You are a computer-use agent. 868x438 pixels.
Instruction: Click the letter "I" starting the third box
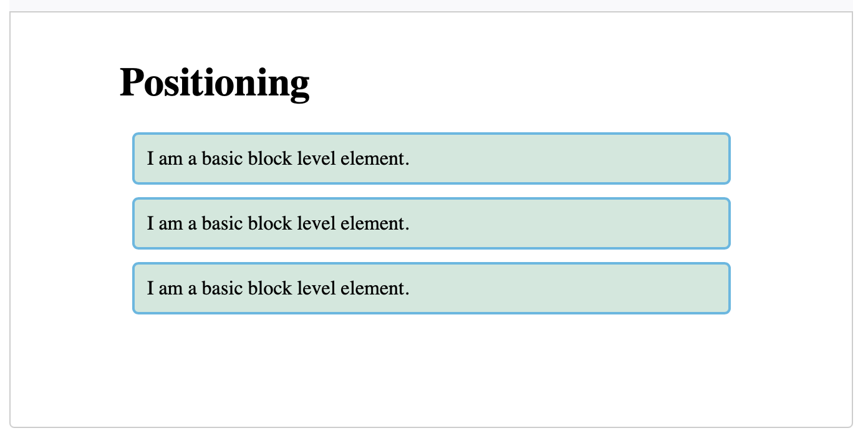[x=150, y=288]
